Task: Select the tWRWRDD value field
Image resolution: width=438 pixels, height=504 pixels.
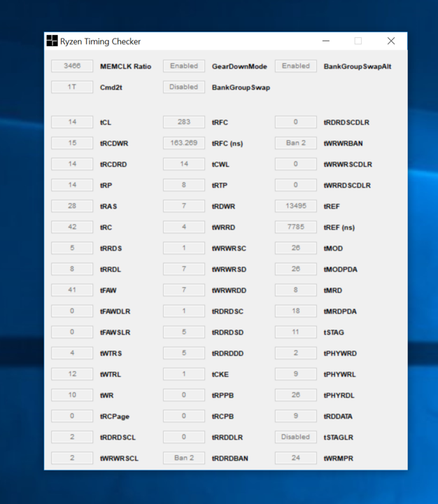Action: [184, 290]
